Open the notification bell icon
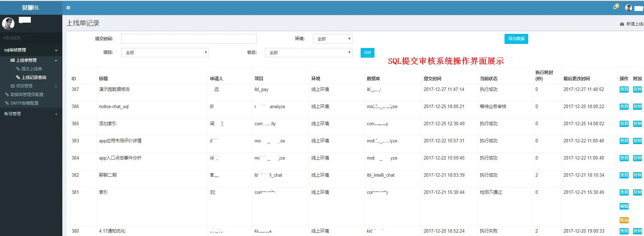 pyautogui.click(x=615, y=7)
